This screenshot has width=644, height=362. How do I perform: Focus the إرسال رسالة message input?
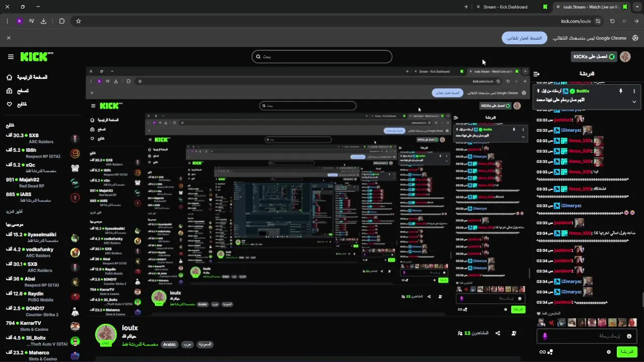[x=586, y=336]
